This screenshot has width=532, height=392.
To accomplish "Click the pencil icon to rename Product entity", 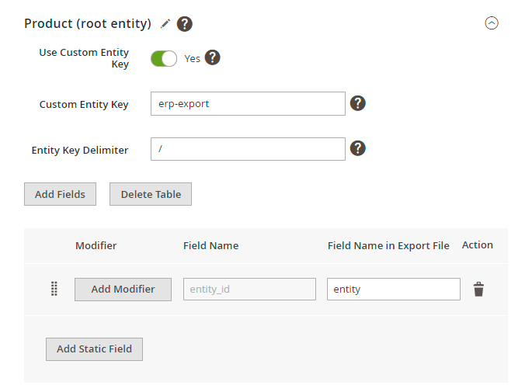I will [x=165, y=24].
